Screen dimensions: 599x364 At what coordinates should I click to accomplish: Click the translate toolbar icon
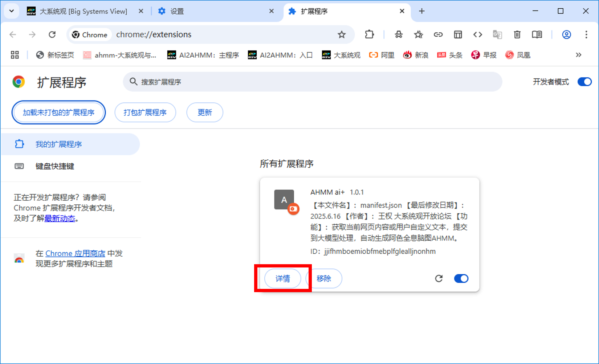point(497,34)
